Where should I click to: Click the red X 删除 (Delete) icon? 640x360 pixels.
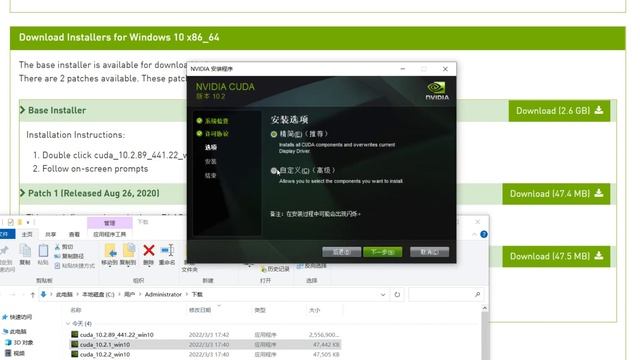point(149,250)
